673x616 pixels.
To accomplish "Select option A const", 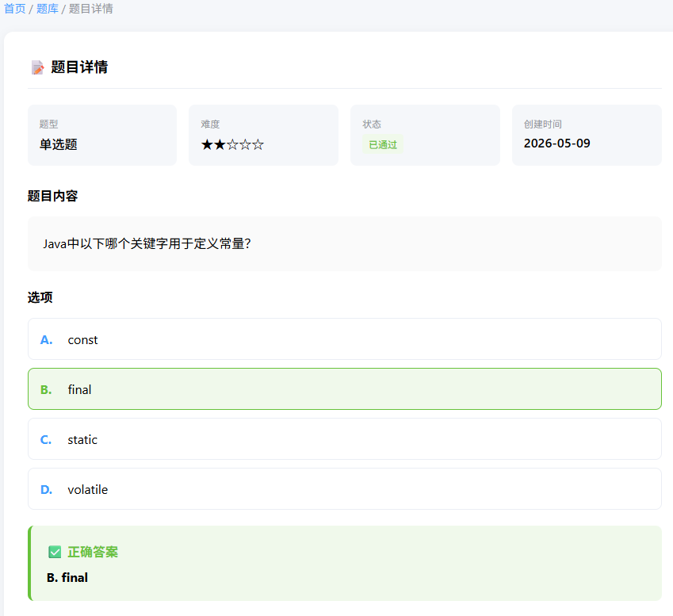I will click(x=345, y=339).
